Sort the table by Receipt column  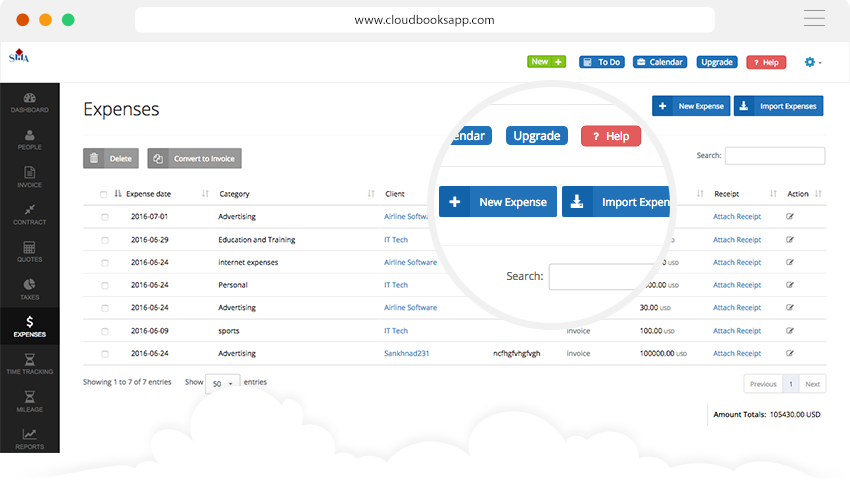(726, 194)
